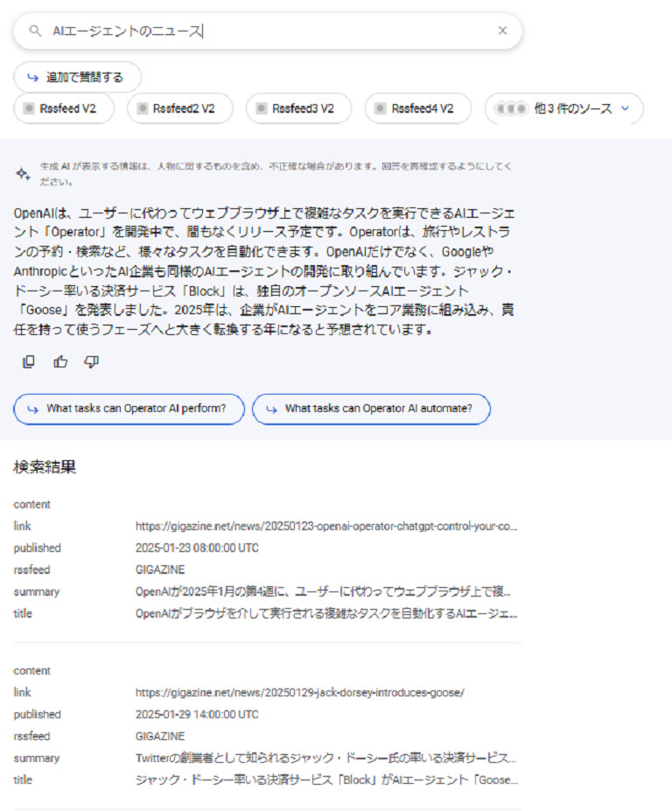Click the follow-up arrow icon in 追加で質問する
This screenshot has height=811, width=672.
(32, 78)
